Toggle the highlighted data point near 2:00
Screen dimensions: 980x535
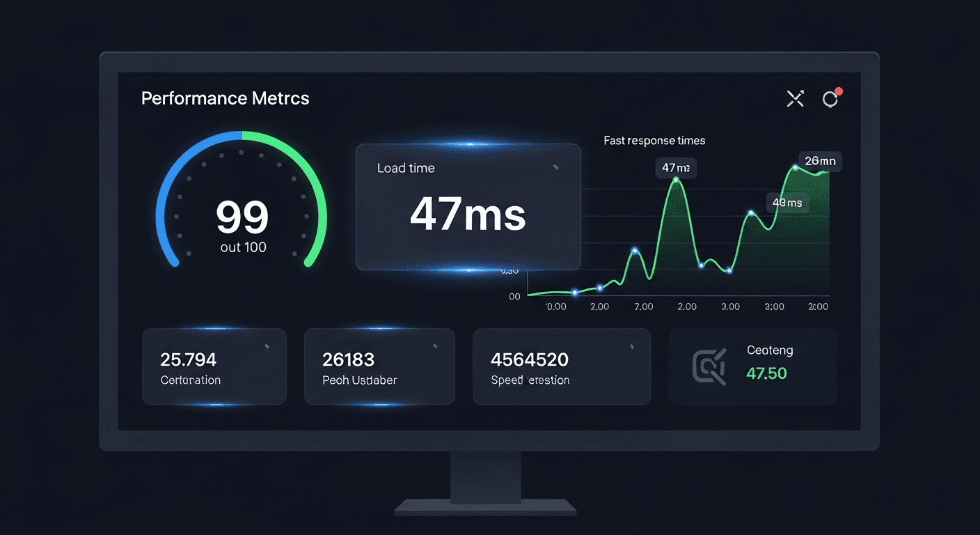(x=750, y=212)
